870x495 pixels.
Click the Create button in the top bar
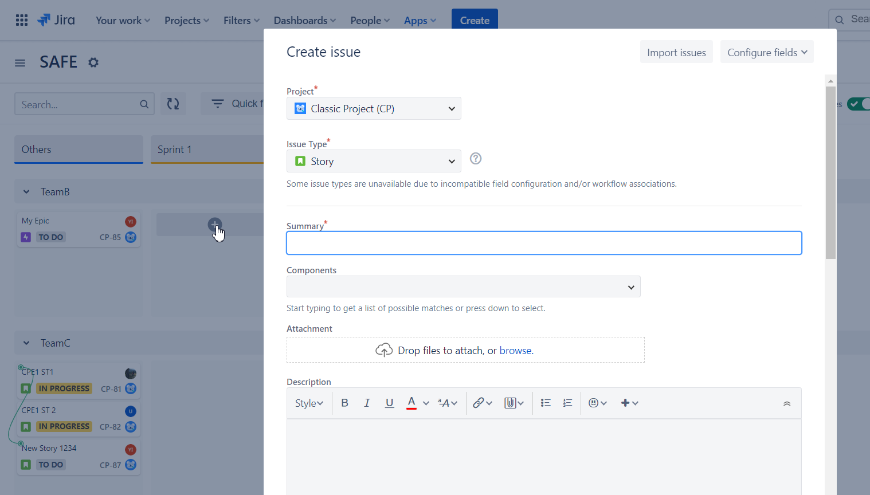tap(474, 21)
